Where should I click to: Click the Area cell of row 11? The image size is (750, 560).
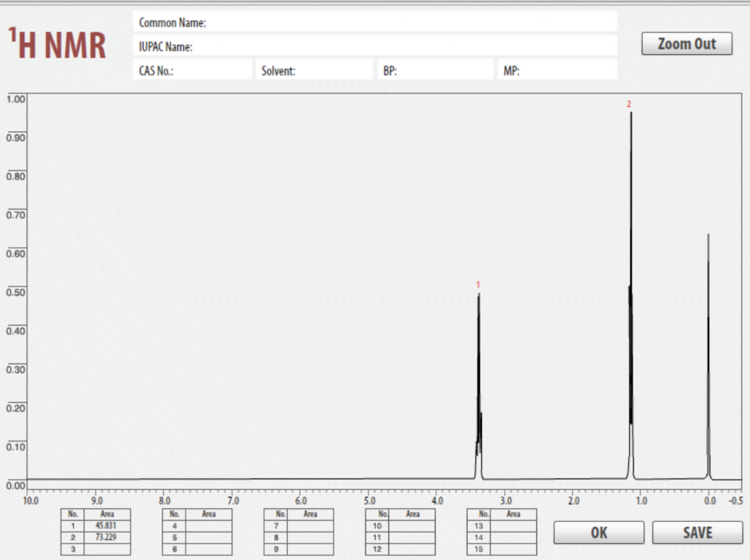point(412,537)
